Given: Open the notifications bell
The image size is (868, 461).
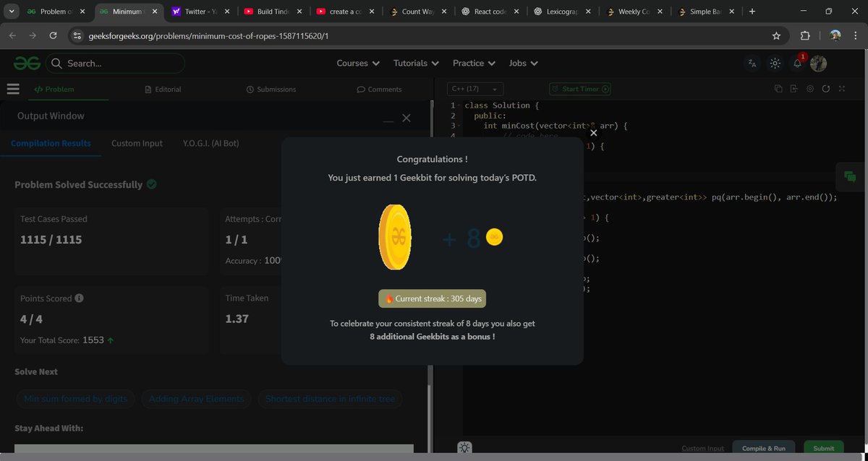Looking at the screenshot, I should (x=797, y=64).
